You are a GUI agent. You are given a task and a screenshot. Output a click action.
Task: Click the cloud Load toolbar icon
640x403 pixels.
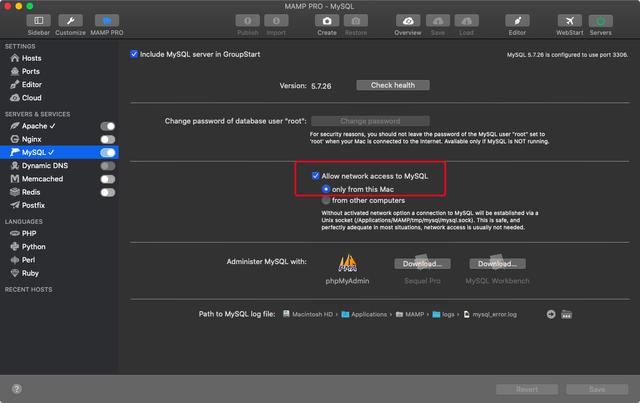[467, 20]
